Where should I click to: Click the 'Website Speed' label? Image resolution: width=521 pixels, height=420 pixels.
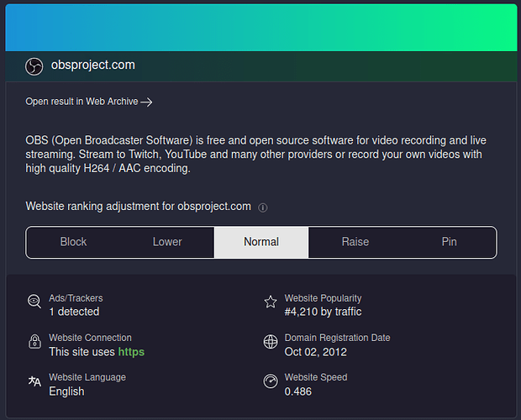316,377
